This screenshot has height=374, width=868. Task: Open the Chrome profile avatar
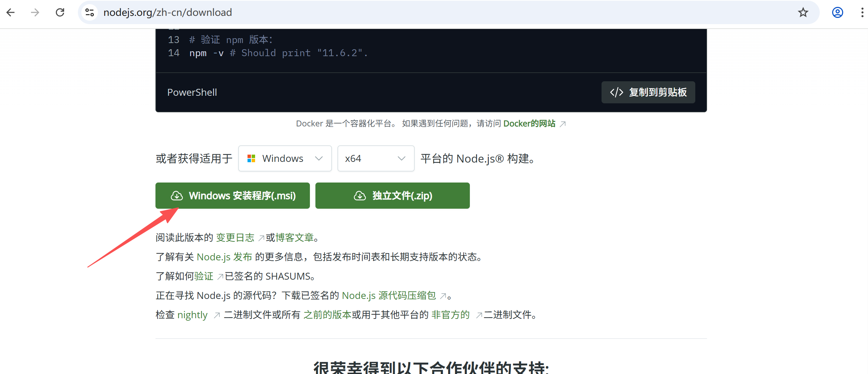coord(837,13)
